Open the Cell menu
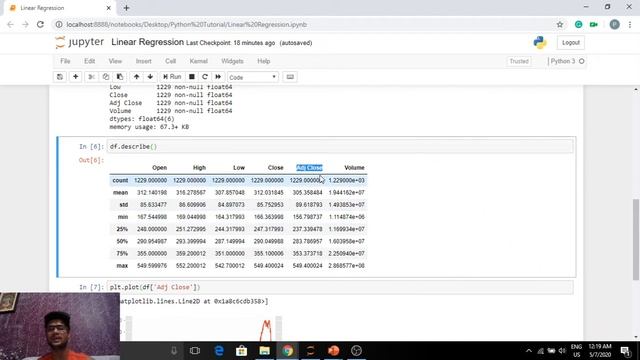The image size is (640, 360). coord(171,61)
